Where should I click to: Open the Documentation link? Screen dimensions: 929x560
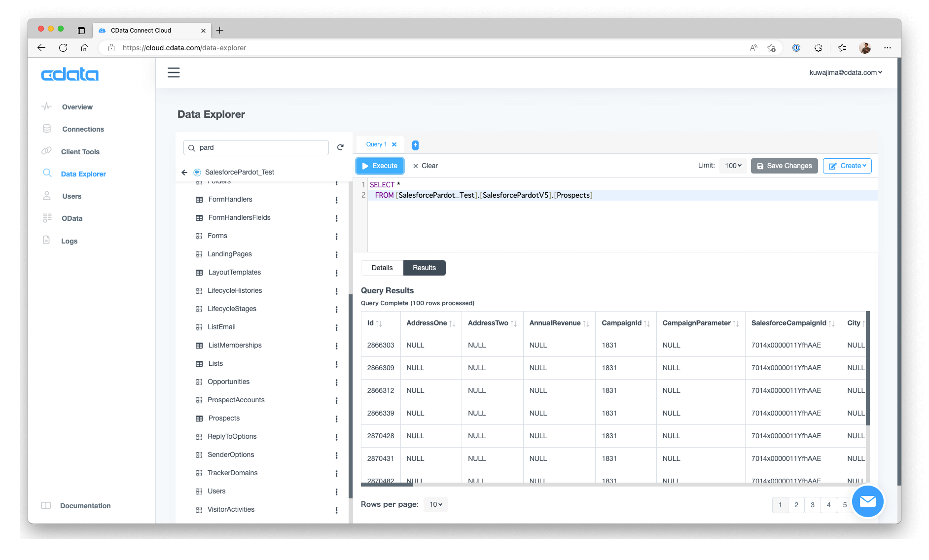[85, 506]
